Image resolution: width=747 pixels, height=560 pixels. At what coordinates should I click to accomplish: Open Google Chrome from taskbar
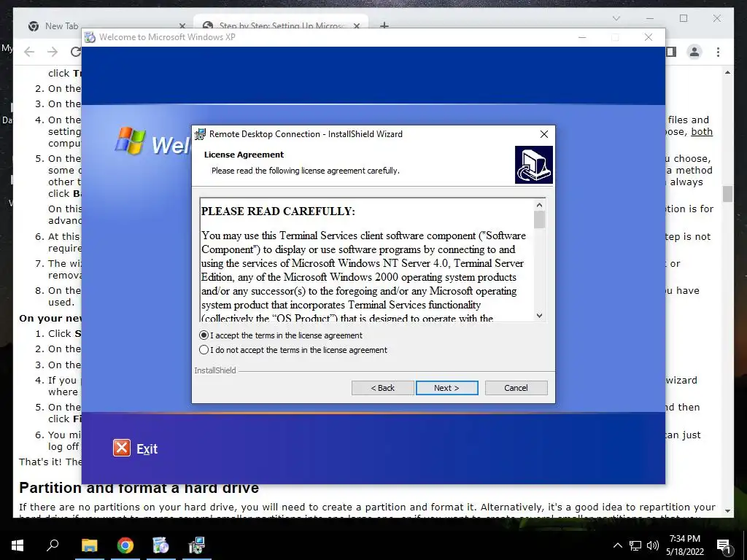(125, 545)
